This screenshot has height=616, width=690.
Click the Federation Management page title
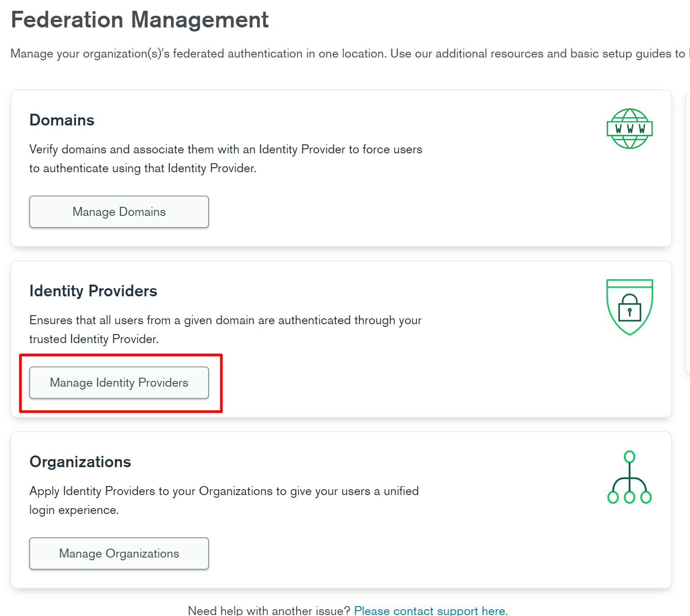[140, 20]
